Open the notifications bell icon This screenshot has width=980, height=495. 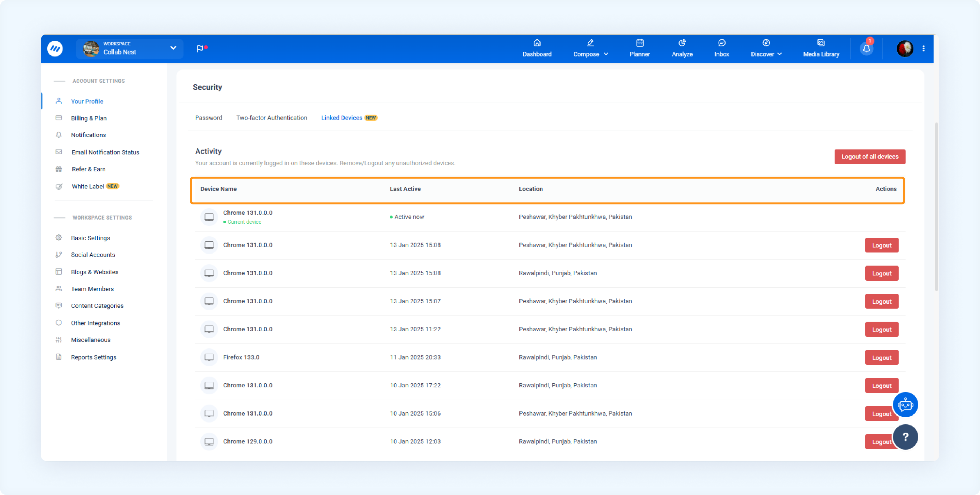tap(866, 49)
